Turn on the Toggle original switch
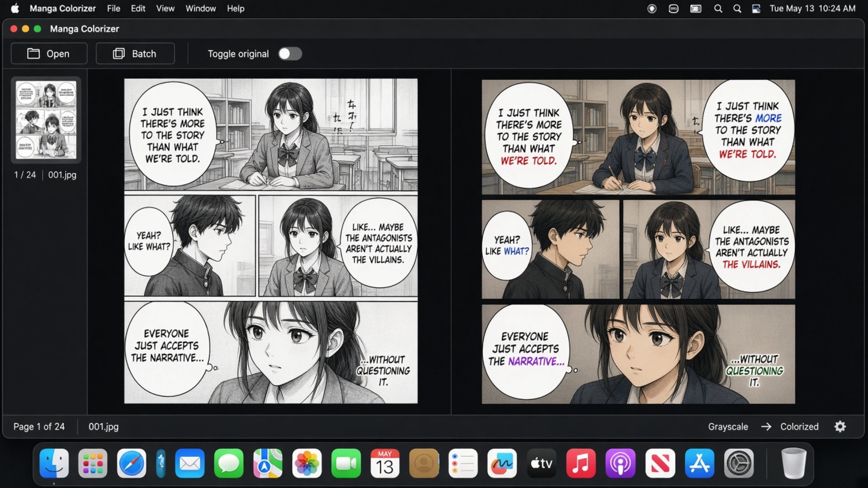Image resolution: width=868 pixels, height=488 pixels. point(290,54)
